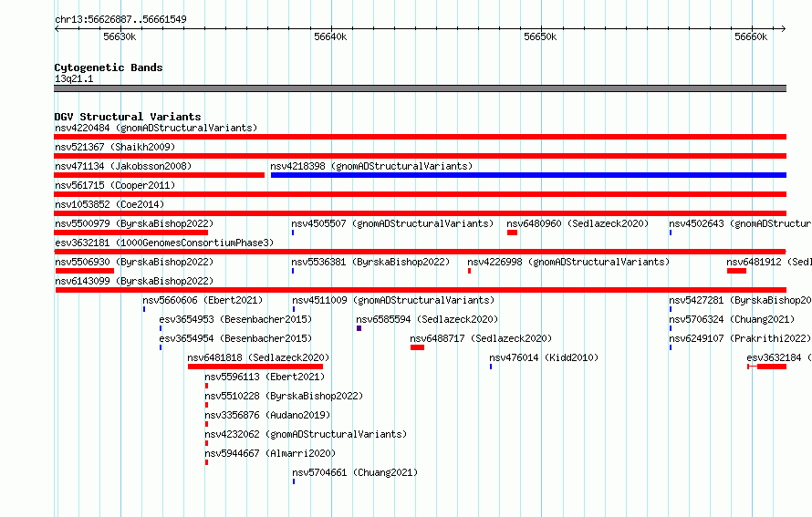Click the red nsv6481818 variant bar
The width and height of the screenshot is (812, 517).
(255, 367)
